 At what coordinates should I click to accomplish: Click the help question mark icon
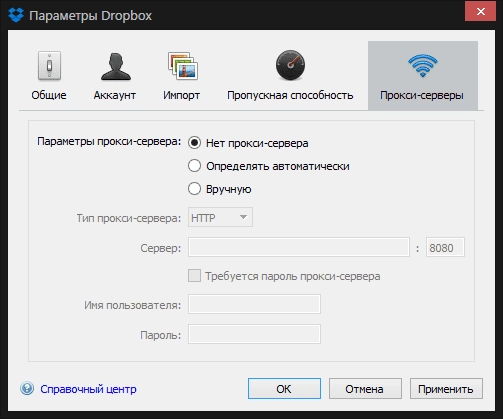click(x=27, y=388)
